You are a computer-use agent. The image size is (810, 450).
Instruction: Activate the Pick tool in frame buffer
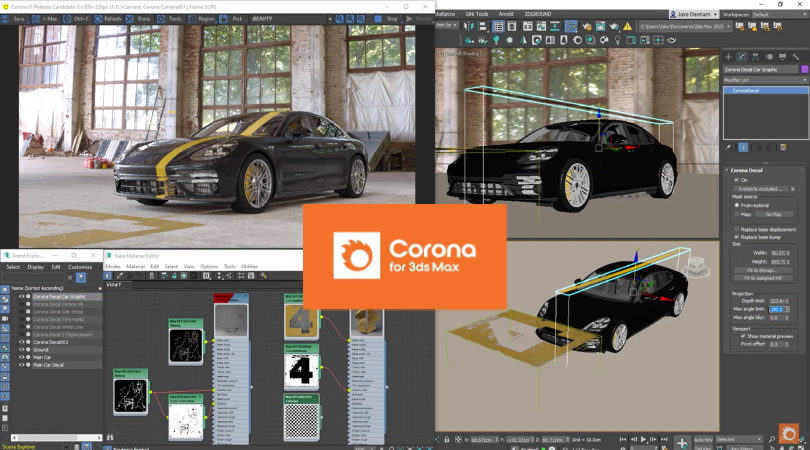tap(231, 19)
